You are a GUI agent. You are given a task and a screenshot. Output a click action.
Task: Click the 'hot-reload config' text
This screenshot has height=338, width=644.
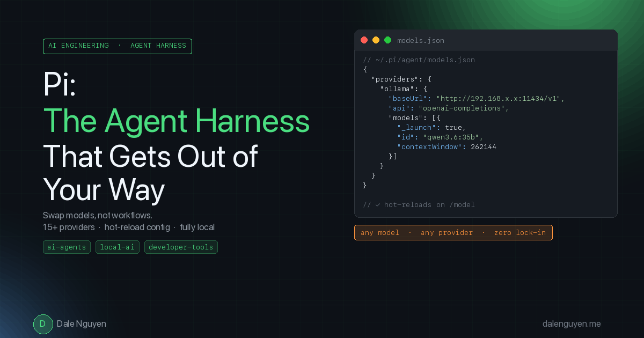[137, 227]
